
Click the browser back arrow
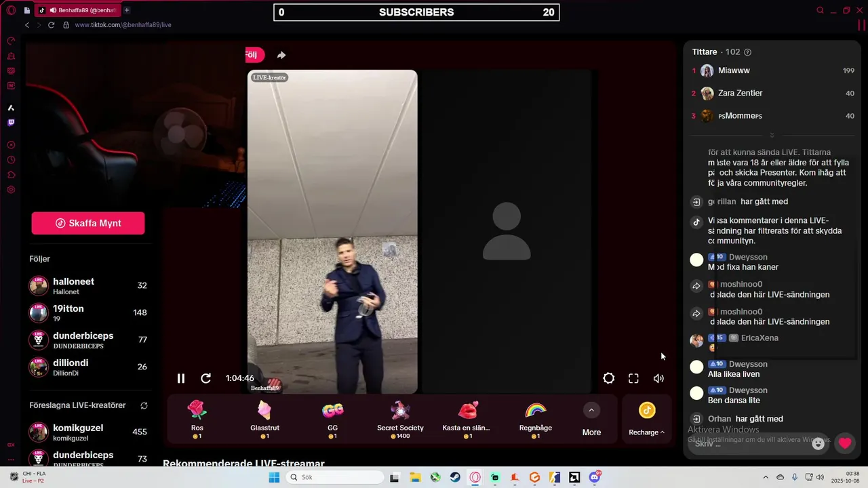[x=27, y=25]
